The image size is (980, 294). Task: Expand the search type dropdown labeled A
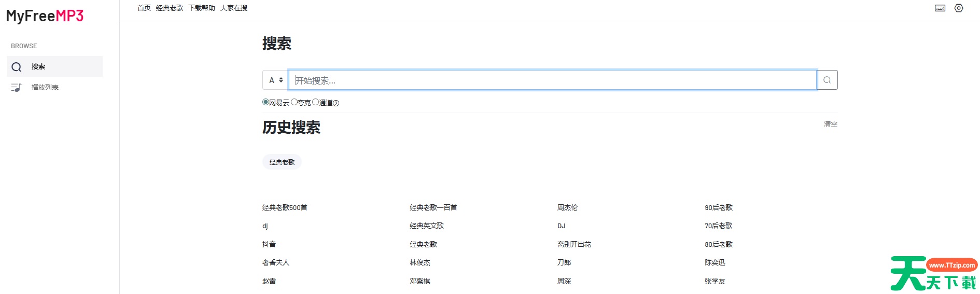pos(275,80)
